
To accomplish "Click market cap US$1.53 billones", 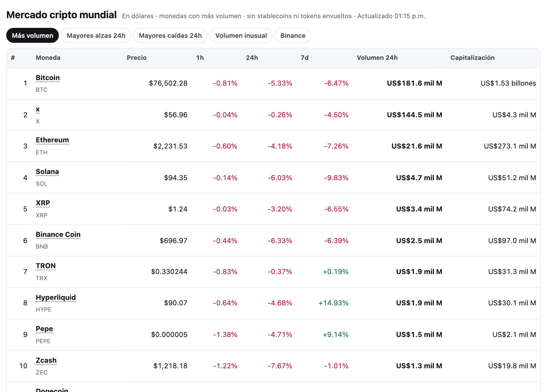I will click(x=508, y=83).
